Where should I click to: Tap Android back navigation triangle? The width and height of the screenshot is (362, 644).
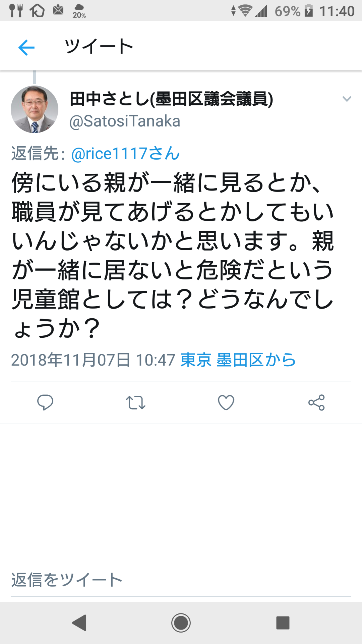(x=79, y=623)
